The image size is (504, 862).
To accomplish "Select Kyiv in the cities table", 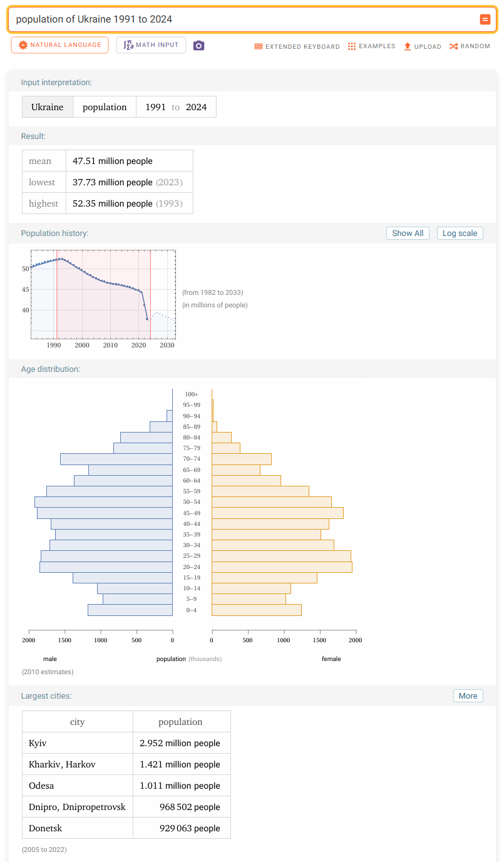I will click(38, 743).
